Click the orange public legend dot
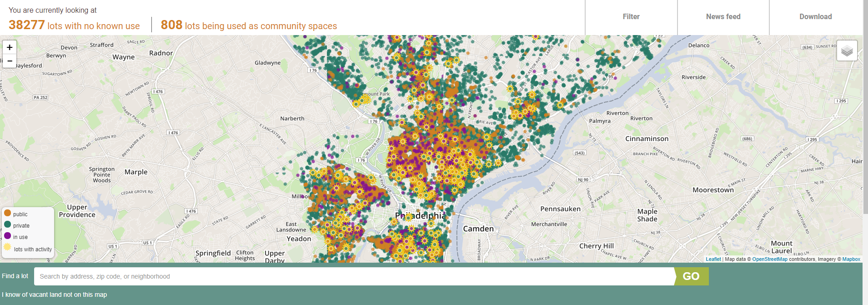This screenshot has height=305, width=868. tap(8, 213)
